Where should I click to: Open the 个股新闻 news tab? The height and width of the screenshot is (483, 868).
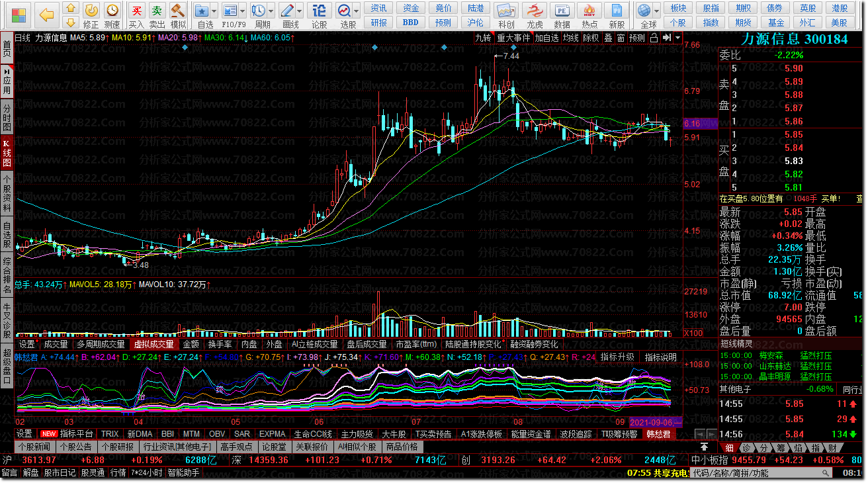33,447
